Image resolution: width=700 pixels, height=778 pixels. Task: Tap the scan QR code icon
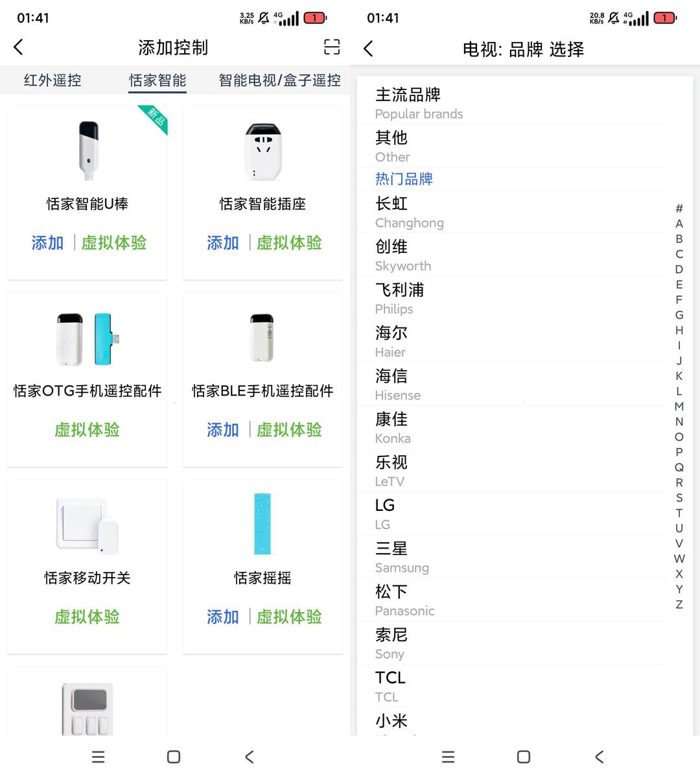pyautogui.click(x=331, y=47)
